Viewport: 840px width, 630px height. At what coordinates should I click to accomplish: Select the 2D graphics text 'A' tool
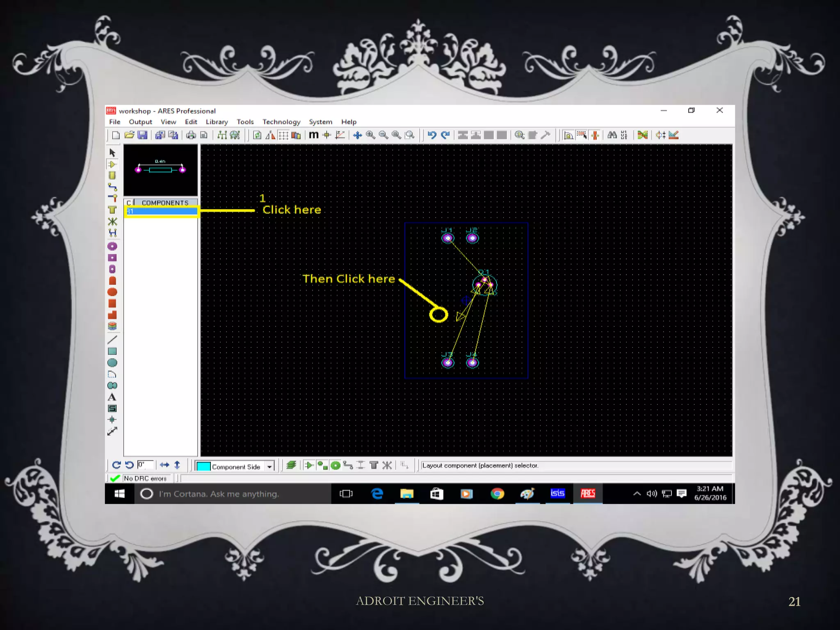click(112, 397)
